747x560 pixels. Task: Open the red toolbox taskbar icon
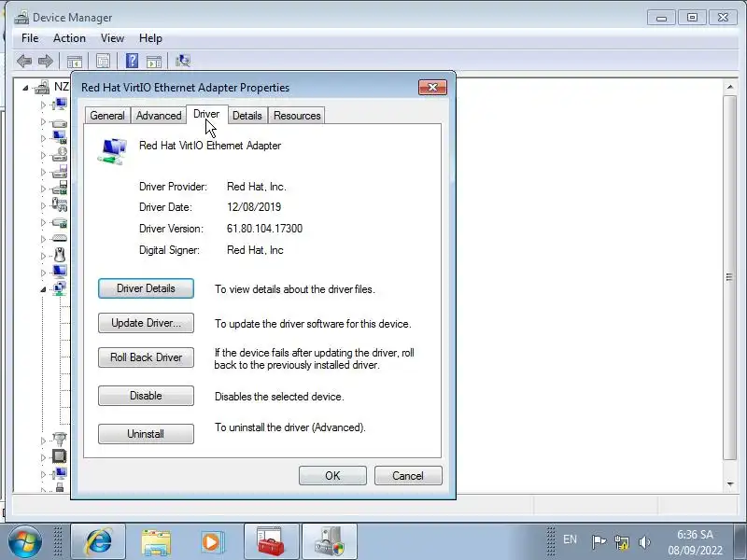pos(271,542)
